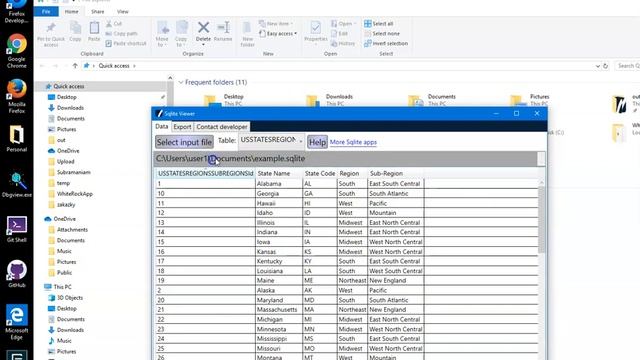Open the File tab in Explorer
This screenshot has width=640, height=360.
[46, 11]
